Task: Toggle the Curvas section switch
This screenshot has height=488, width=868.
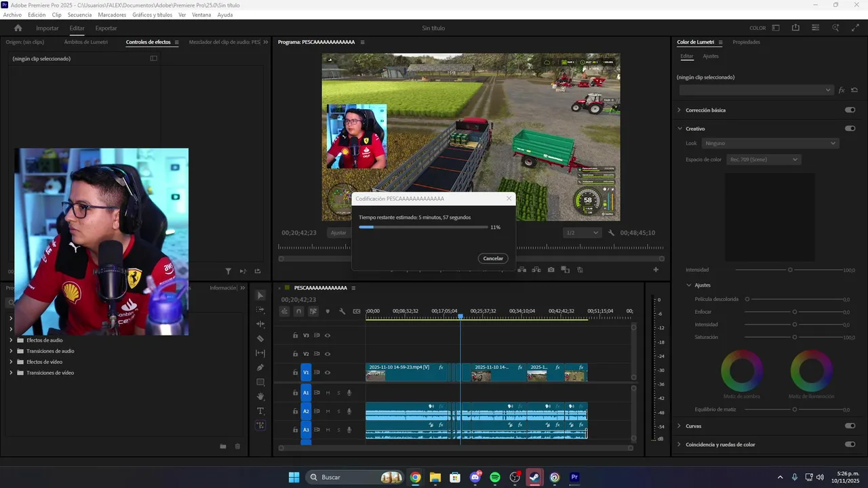Action: 850,426
